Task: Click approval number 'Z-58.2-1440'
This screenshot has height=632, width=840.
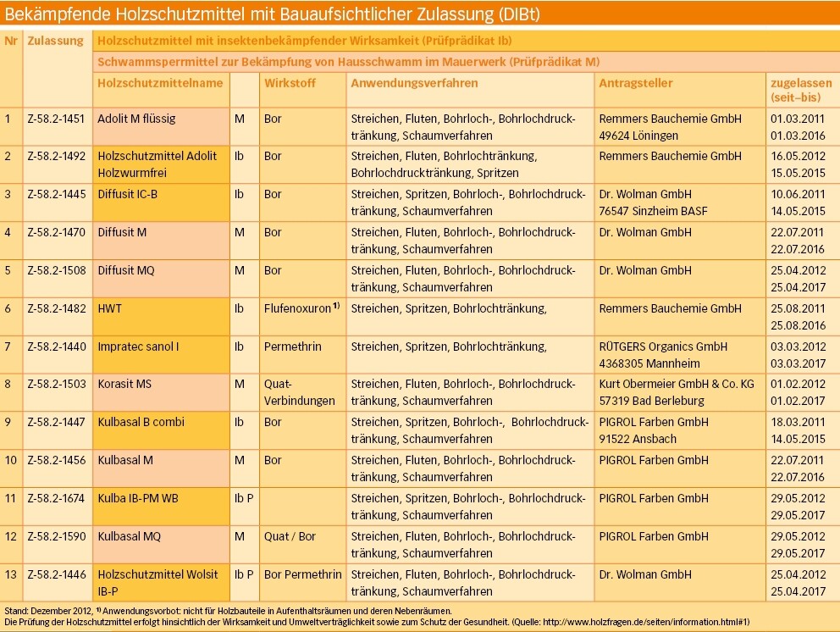Action: [56, 346]
